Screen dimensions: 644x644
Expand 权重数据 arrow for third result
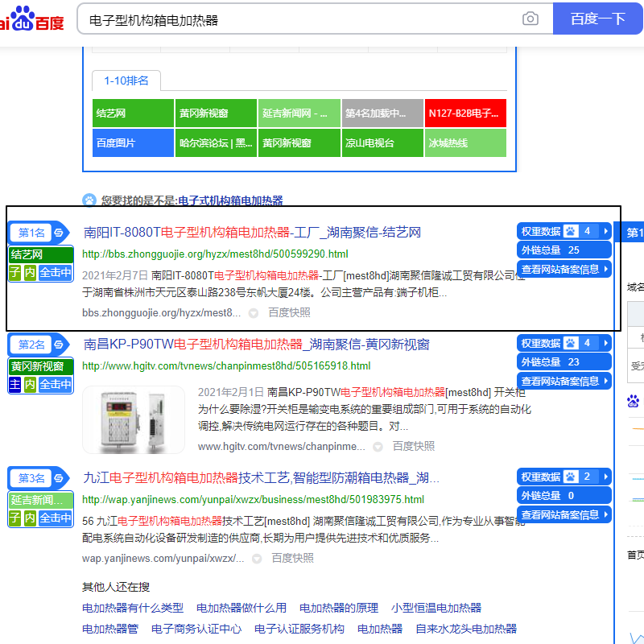pyautogui.click(x=606, y=477)
